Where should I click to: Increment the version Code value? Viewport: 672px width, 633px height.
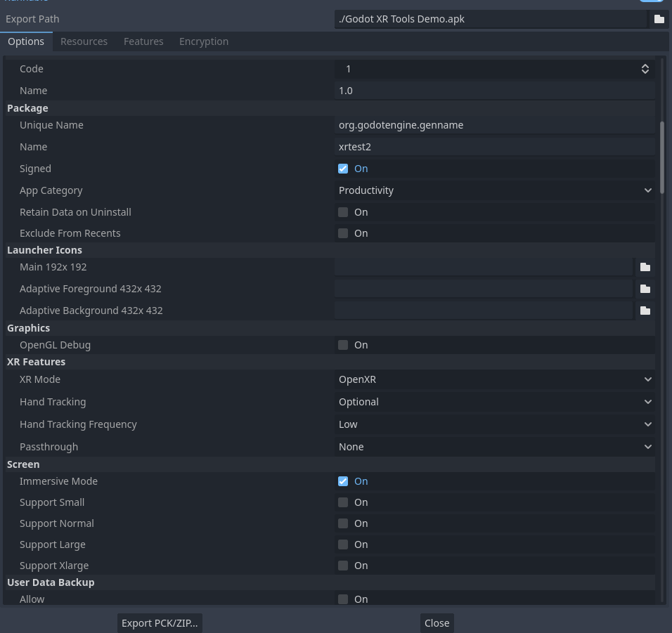tap(645, 65)
